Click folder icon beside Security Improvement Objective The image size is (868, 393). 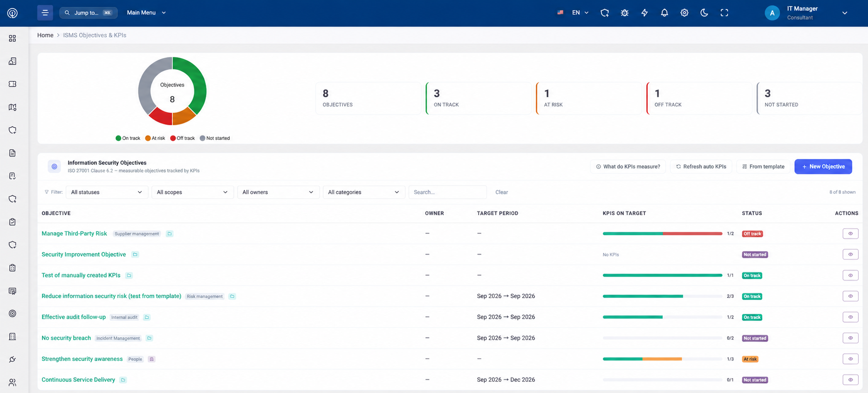pos(135,255)
